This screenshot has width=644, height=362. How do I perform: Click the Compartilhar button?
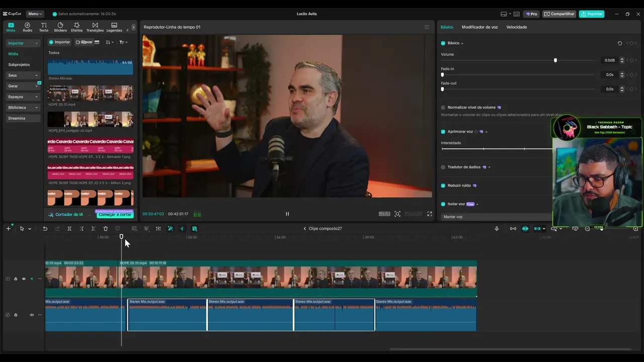point(559,14)
